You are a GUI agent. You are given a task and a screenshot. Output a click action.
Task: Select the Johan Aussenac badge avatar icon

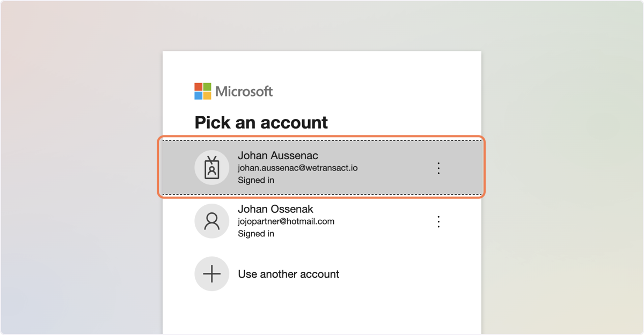[x=212, y=168]
